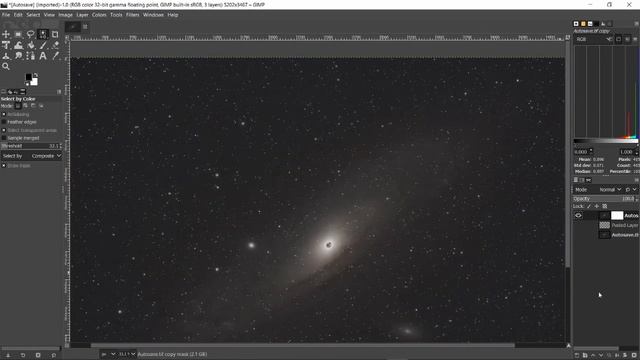The height and width of the screenshot is (360, 640).
Task: Click the navigate image icon at canvas corner
Action: point(568,346)
